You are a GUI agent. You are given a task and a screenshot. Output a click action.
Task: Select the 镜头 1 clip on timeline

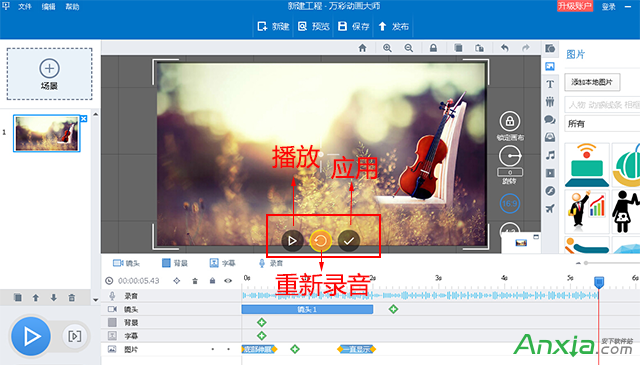pyautogui.click(x=307, y=309)
